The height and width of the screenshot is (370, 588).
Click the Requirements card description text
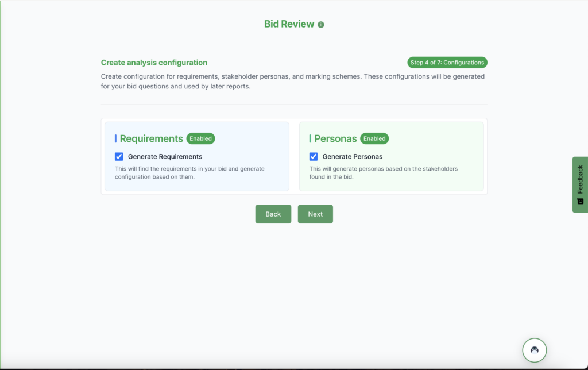click(189, 173)
